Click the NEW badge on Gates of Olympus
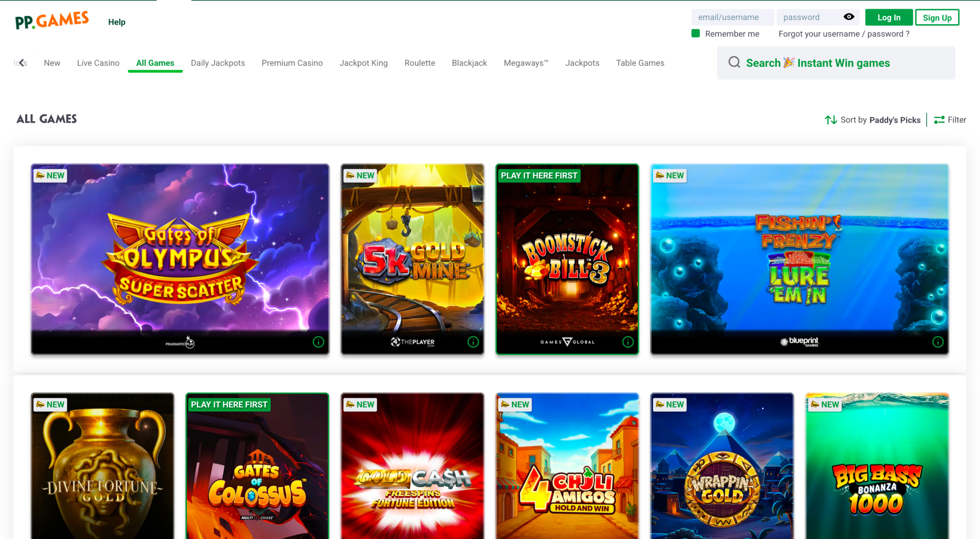980x539 pixels. [50, 176]
